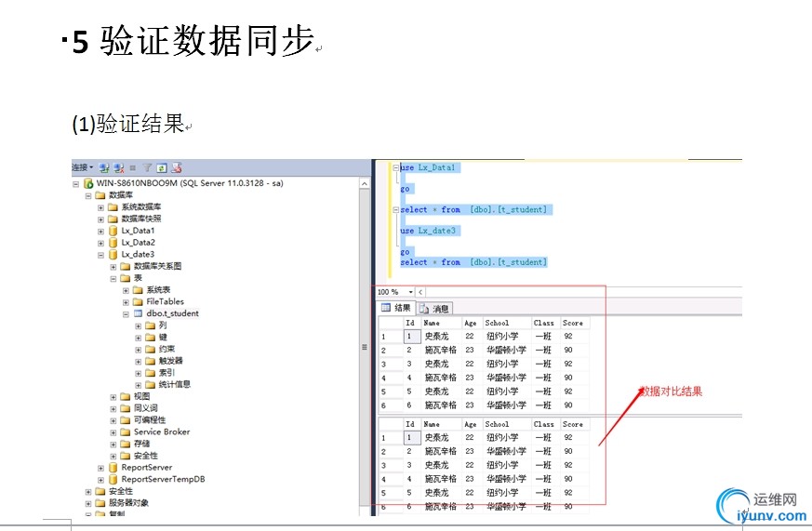The height and width of the screenshot is (531, 812).
Task: Collapse the Lx_date3 database node
Action: (x=101, y=255)
